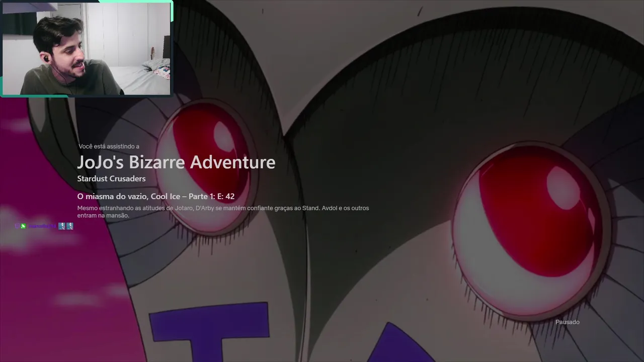
Task: Click the Stardust Crusaders subtitle
Action: (x=111, y=179)
